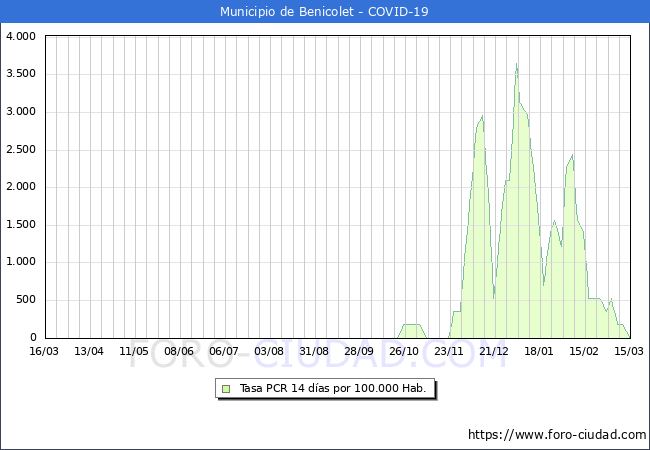
Task: Click the y-axis label 3.000
Action: tap(21, 111)
